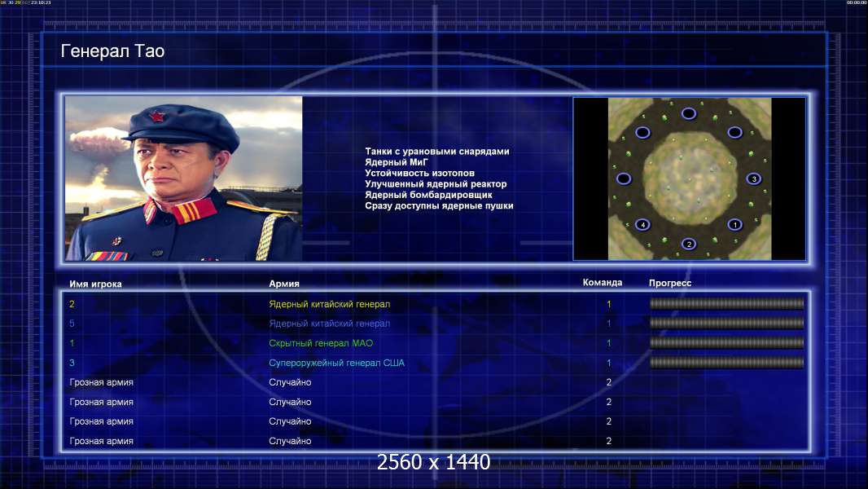Click player 5's army "Ядерный китайский генерал"
Screen dimensions: 868x489
330,324
